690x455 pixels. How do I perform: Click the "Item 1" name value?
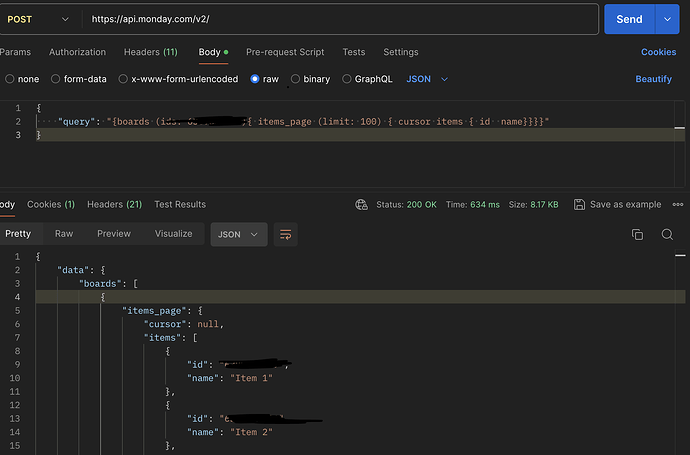(x=251, y=378)
